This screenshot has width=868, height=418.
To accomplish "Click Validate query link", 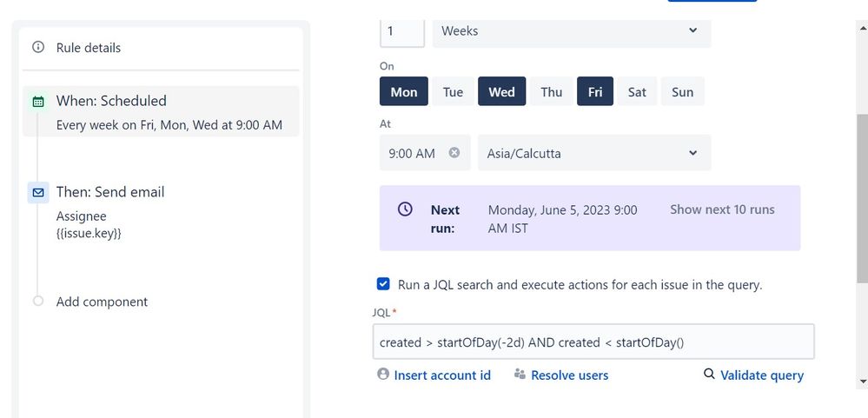I will 762,375.
